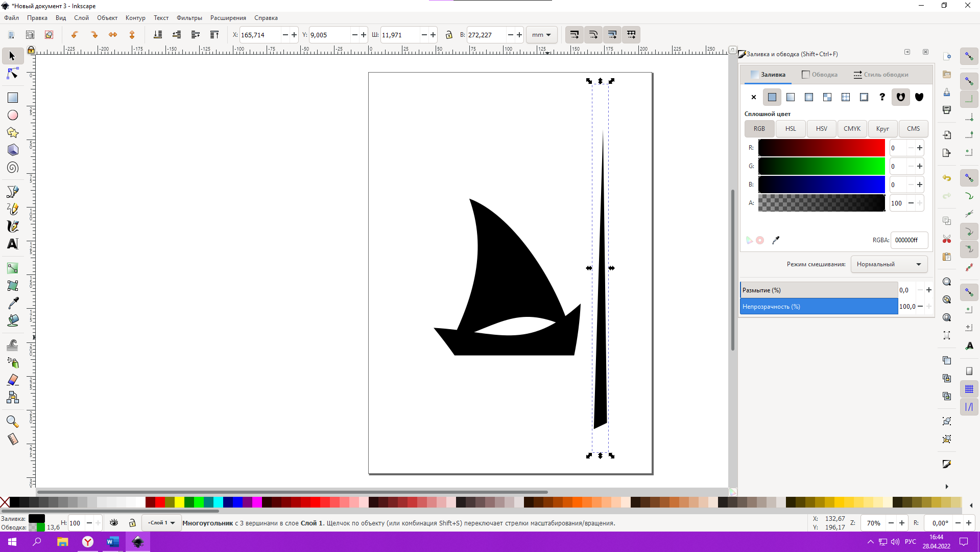Open the Контур menu
The height and width of the screenshot is (552, 980).
point(135,17)
